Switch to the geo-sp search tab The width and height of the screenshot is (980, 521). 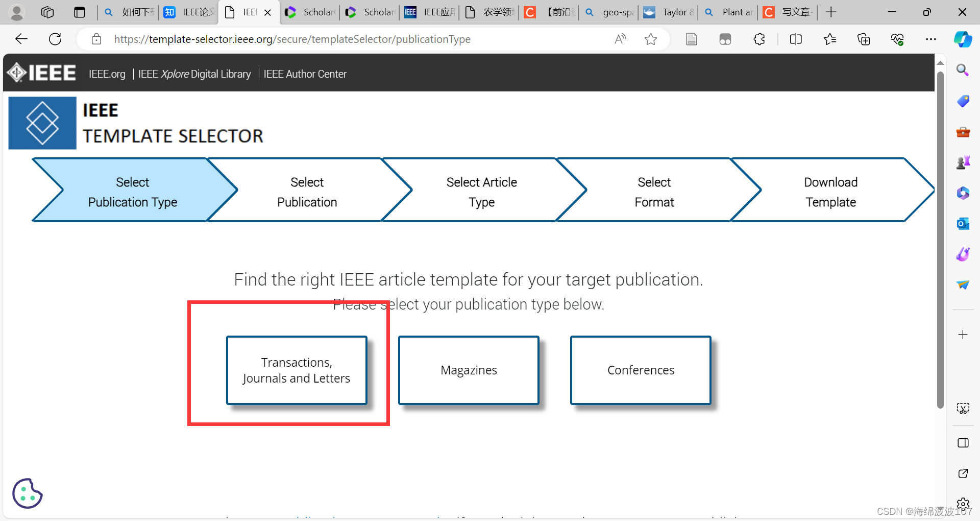click(x=609, y=12)
